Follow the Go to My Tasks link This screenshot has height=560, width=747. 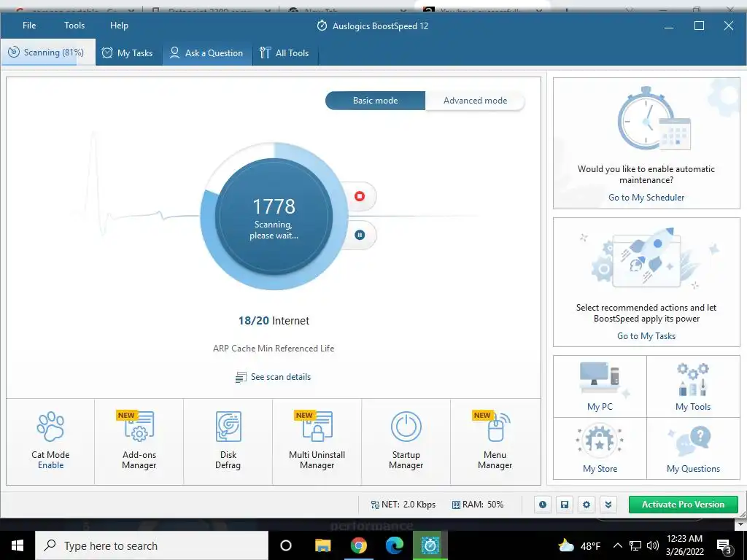coord(646,335)
